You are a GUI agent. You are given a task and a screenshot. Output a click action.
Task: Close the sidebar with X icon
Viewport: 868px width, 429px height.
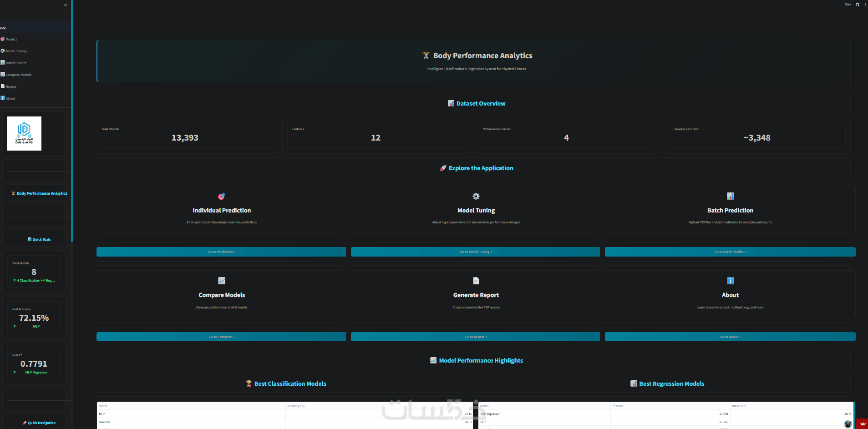tap(66, 5)
